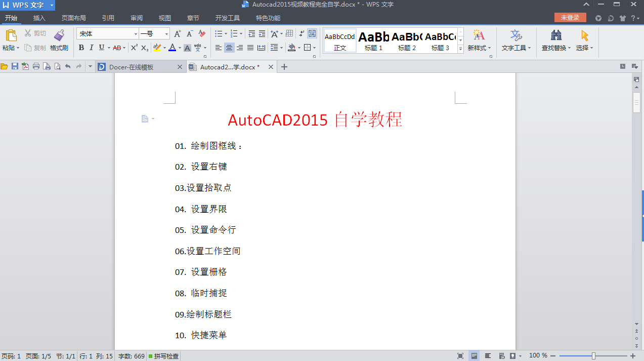644x361 pixels.
Task: Click the New Style (新样式) icon
Action: pyautogui.click(x=479, y=35)
